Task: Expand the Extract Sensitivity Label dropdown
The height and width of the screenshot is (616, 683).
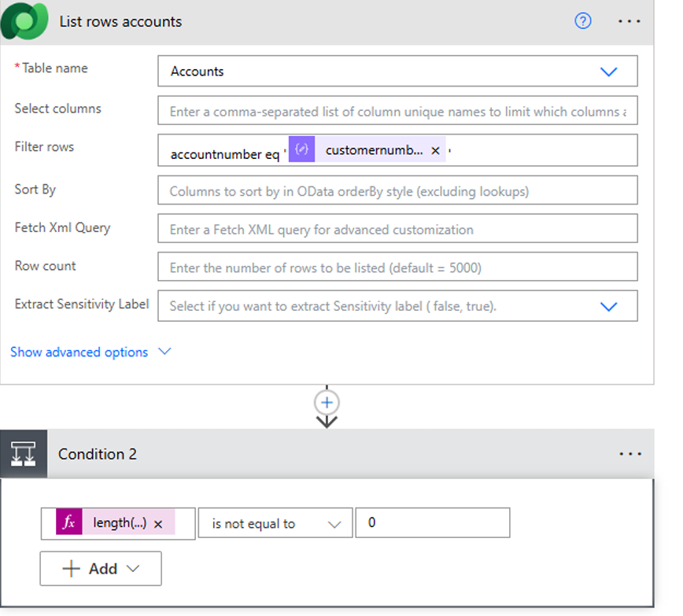Action: (608, 307)
